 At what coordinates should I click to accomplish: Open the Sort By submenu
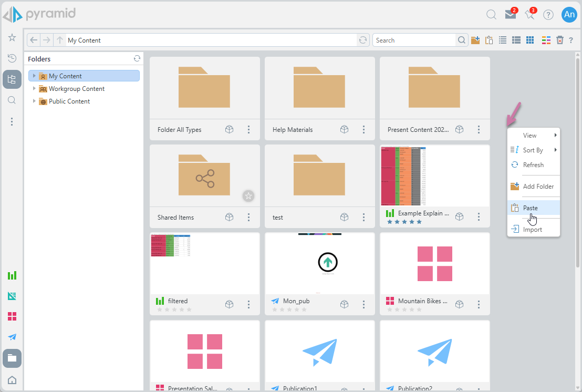pyautogui.click(x=533, y=150)
